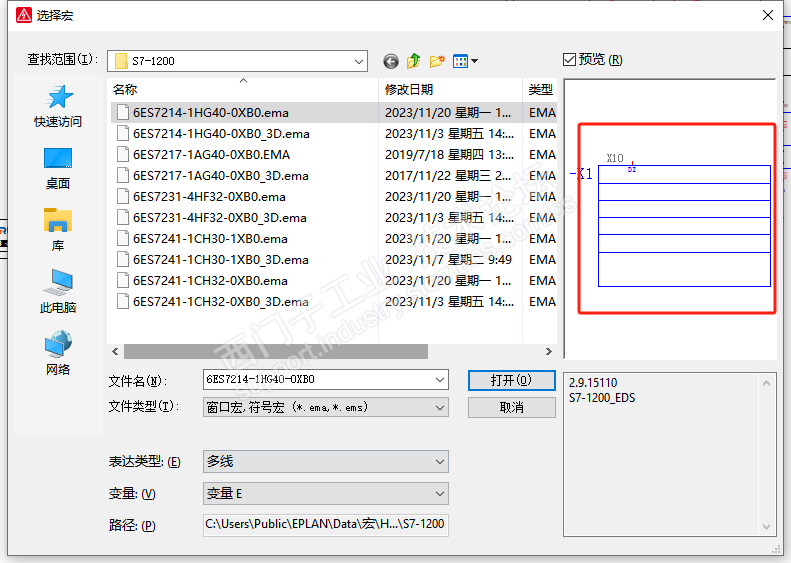791x563 pixels.
Task: Close the 选择宏 dialog
Action: (768, 15)
